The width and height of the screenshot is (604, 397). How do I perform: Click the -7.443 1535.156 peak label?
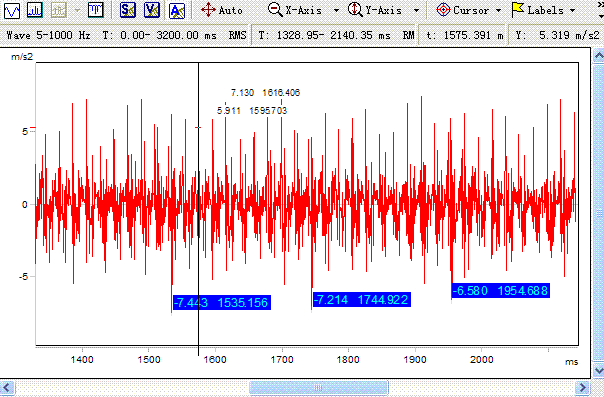[221, 303]
